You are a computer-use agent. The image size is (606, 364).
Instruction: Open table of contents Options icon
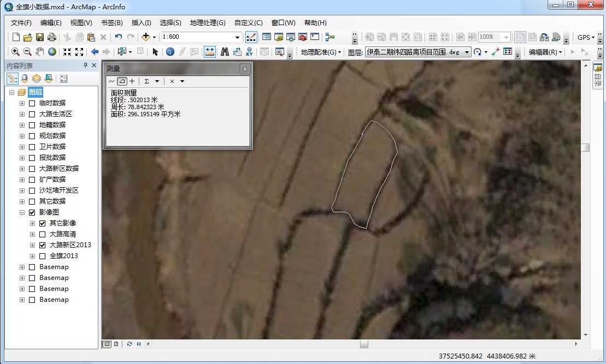click(x=64, y=79)
